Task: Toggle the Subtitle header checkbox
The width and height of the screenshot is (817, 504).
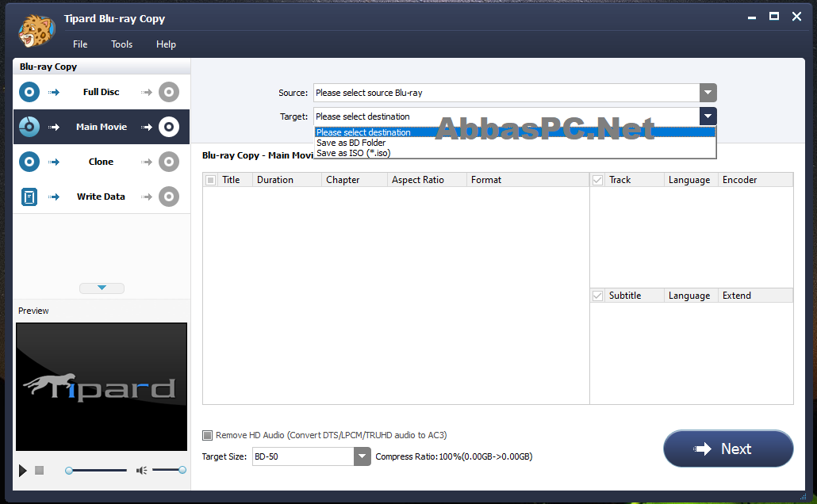Action: [597, 296]
